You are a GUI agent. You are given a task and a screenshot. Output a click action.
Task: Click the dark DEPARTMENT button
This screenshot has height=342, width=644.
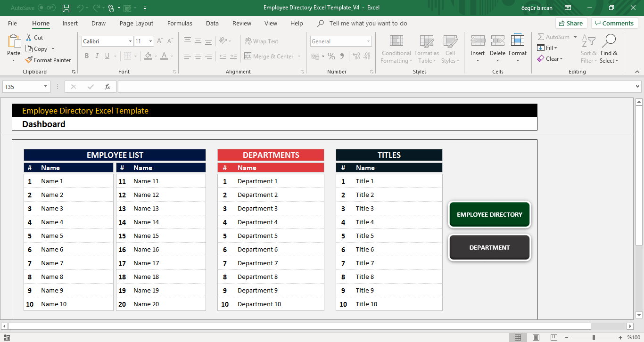(489, 247)
